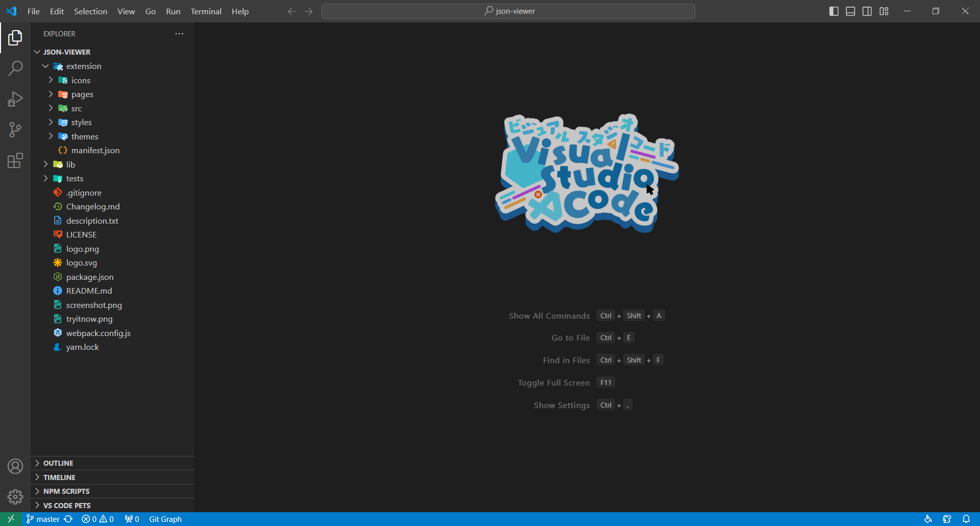This screenshot has width=980, height=526.
Task: Open logo.svg
Action: 112,263
